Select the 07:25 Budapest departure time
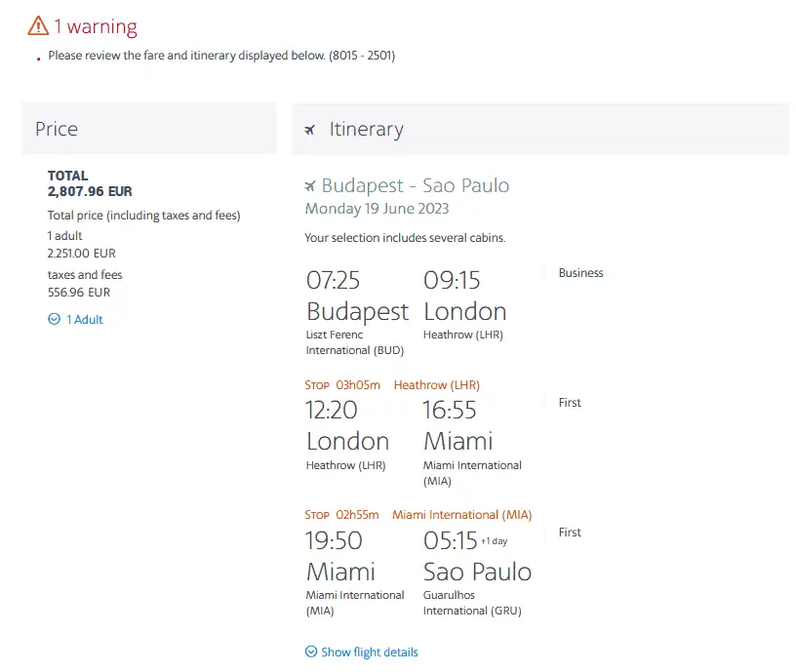The height and width of the screenshot is (672, 796). tap(334, 281)
